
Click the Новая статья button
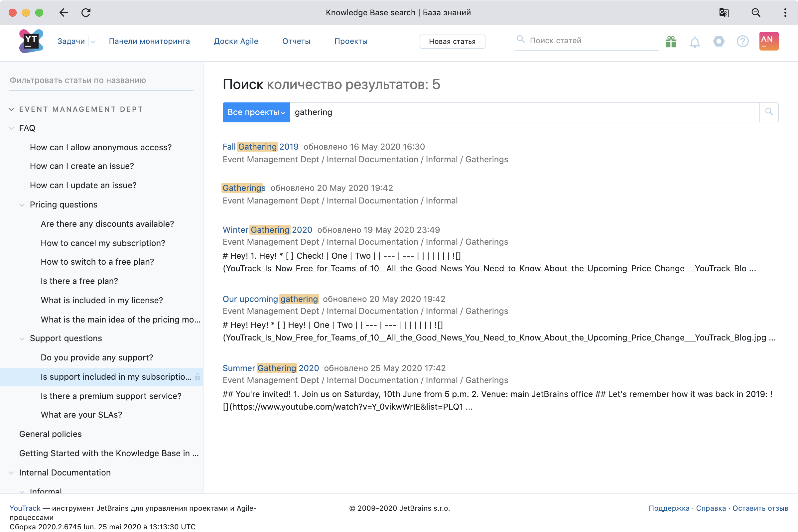[x=452, y=41]
